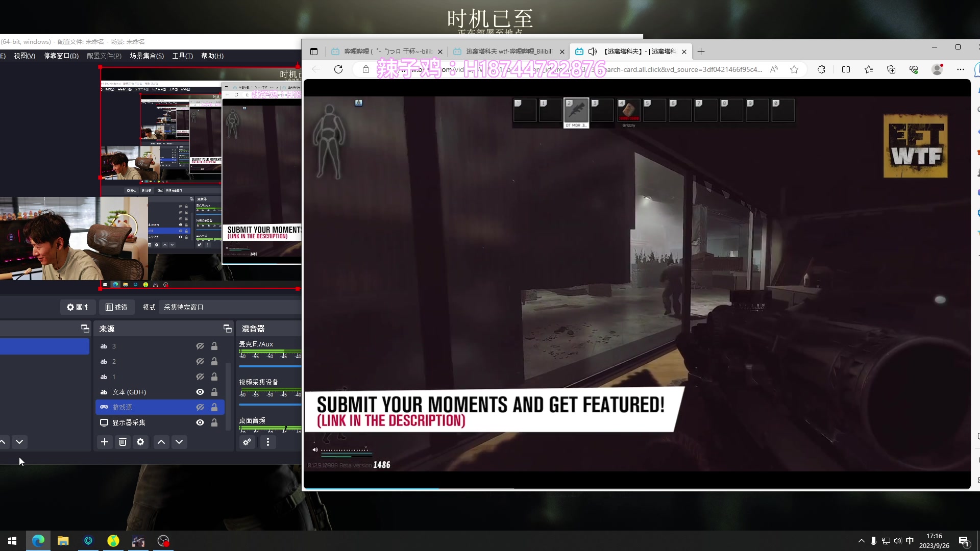Open the 工具(T) menu in OBS
The height and width of the screenshot is (551, 980).
182,56
